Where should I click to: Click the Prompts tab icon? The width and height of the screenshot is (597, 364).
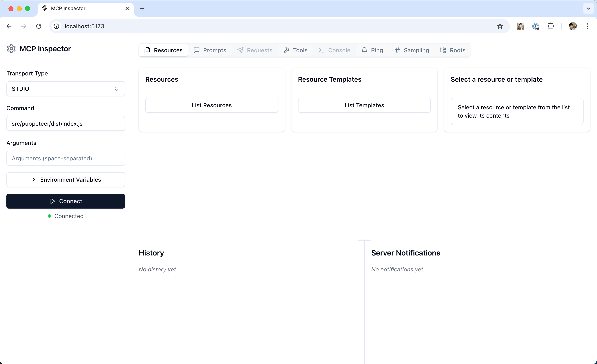(x=197, y=50)
